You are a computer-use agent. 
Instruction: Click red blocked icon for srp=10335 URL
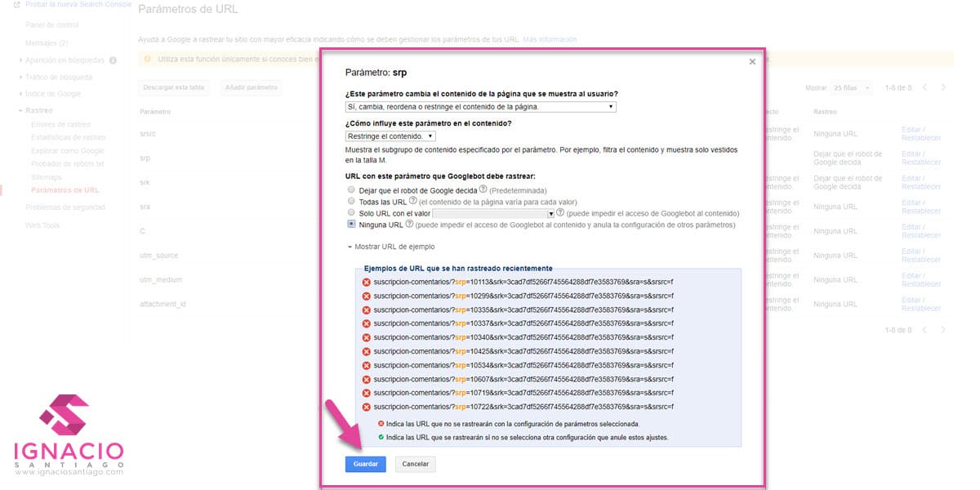pos(367,310)
